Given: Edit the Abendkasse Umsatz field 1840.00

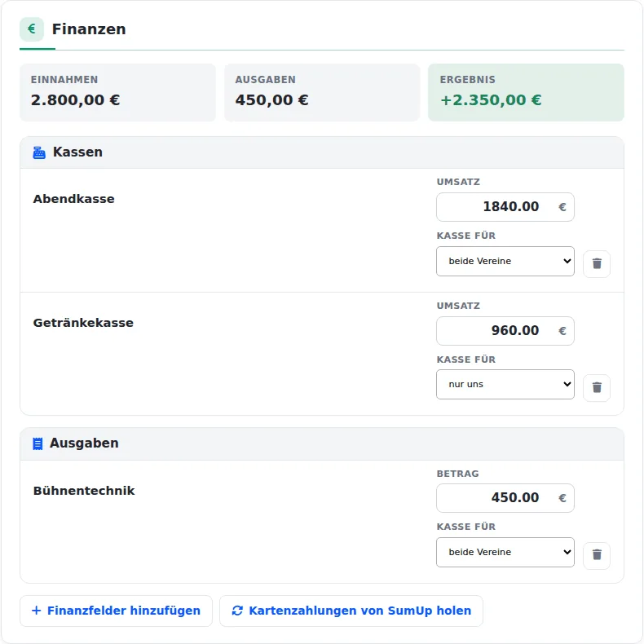Looking at the screenshot, I should pos(505,207).
